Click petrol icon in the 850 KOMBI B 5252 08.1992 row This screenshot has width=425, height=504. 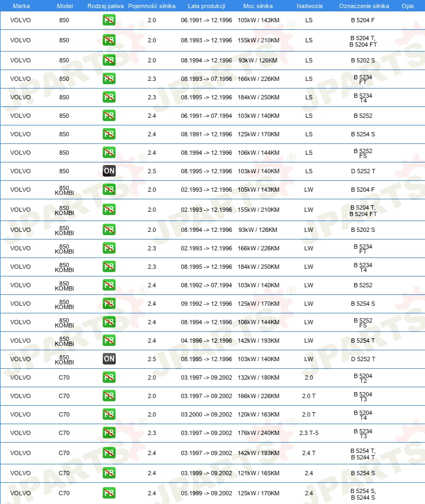[109, 285]
